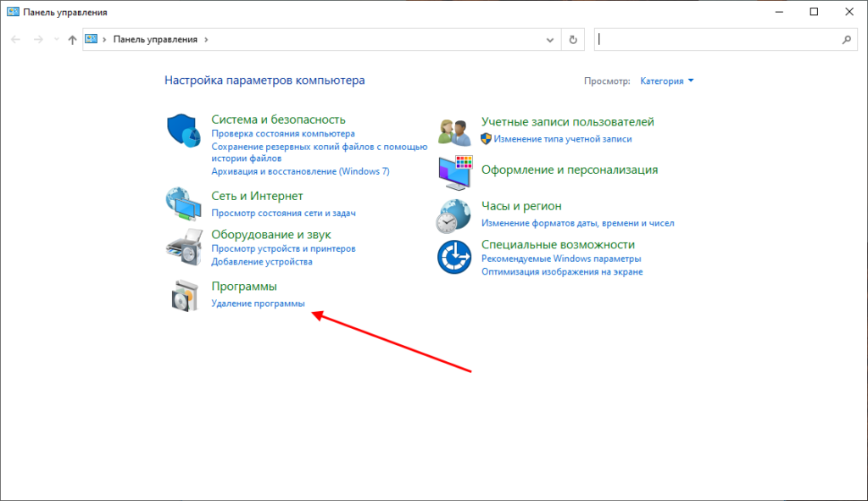Viewport: 868px width, 501px height.
Task: Click the Панель управления breadcrumb segment
Action: [x=155, y=39]
